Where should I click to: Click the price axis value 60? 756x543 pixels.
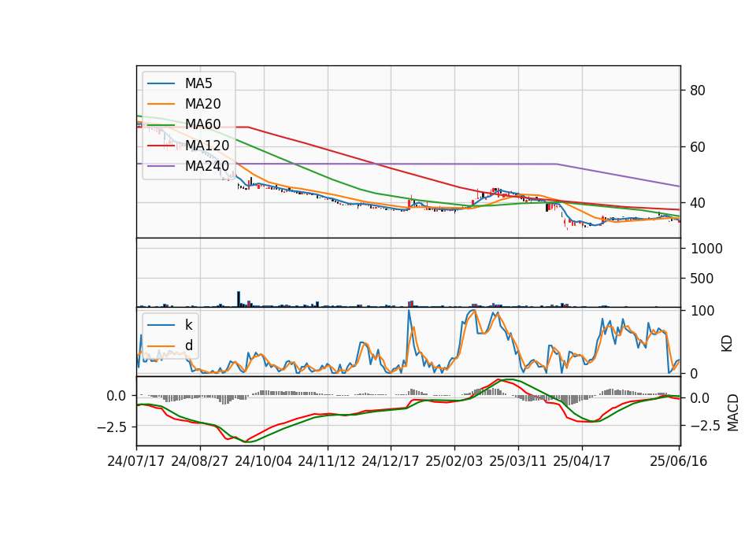(x=698, y=147)
